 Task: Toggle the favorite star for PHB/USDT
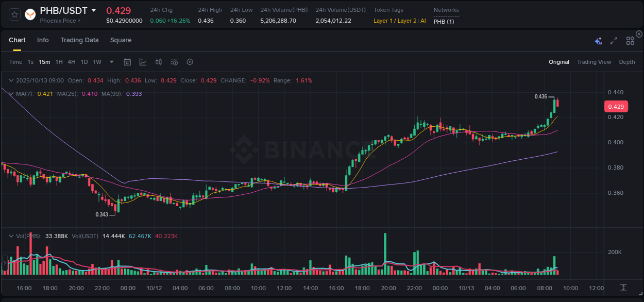14,14
